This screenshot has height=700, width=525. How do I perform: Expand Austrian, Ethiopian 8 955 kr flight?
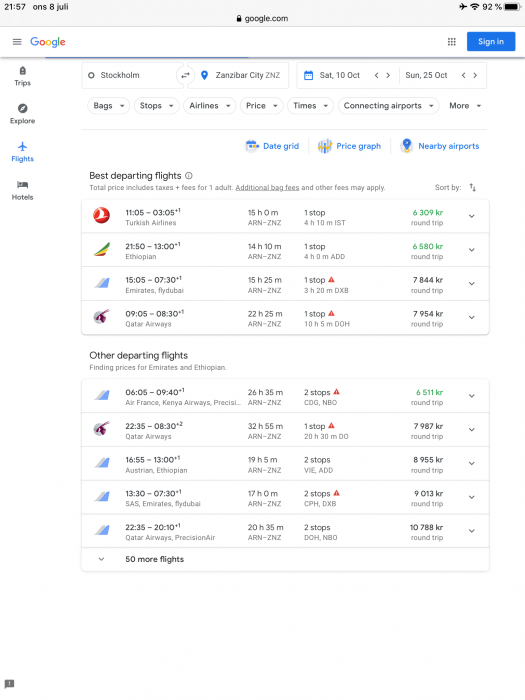(x=471, y=463)
